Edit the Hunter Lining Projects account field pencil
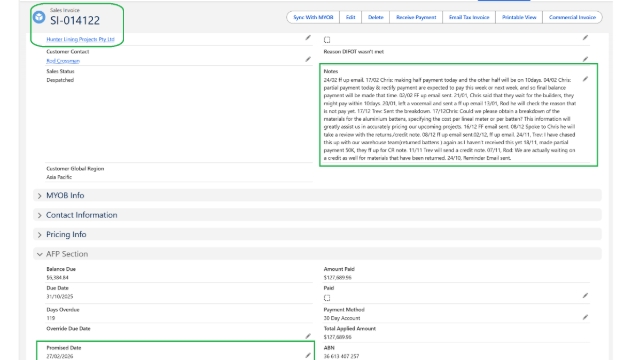This screenshot has height=360, width=640. (x=308, y=38)
